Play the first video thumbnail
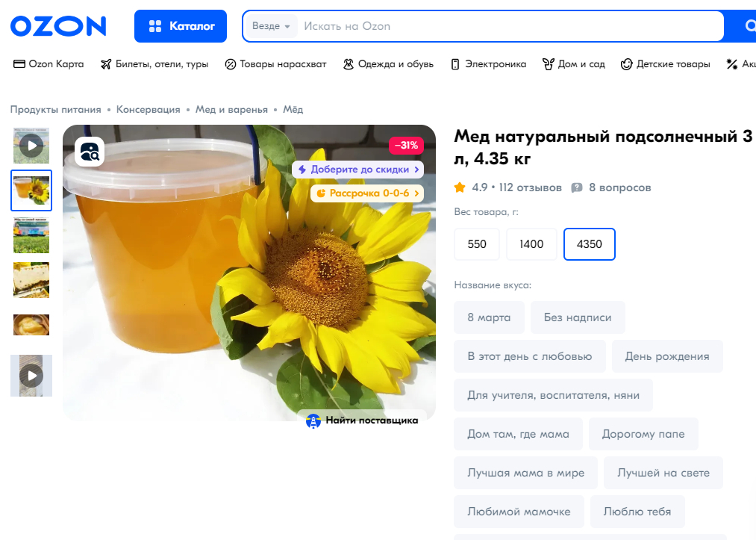 pos(31,145)
